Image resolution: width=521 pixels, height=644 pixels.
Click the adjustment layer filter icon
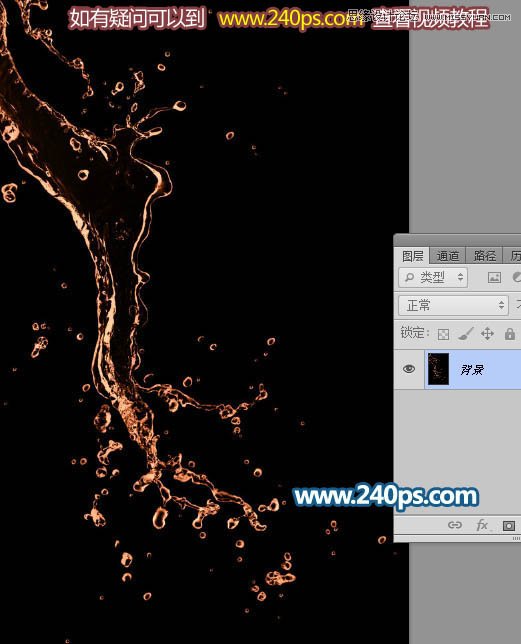tap(517, 277)
